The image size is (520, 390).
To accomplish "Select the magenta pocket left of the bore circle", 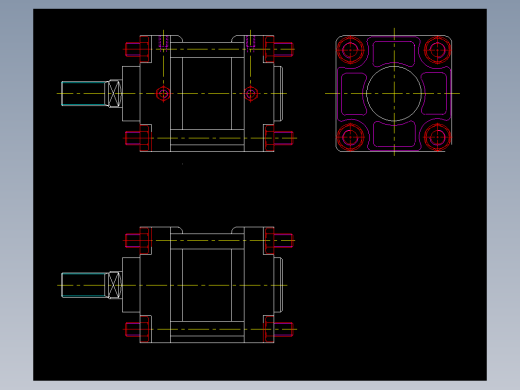I will coord(354,94).
